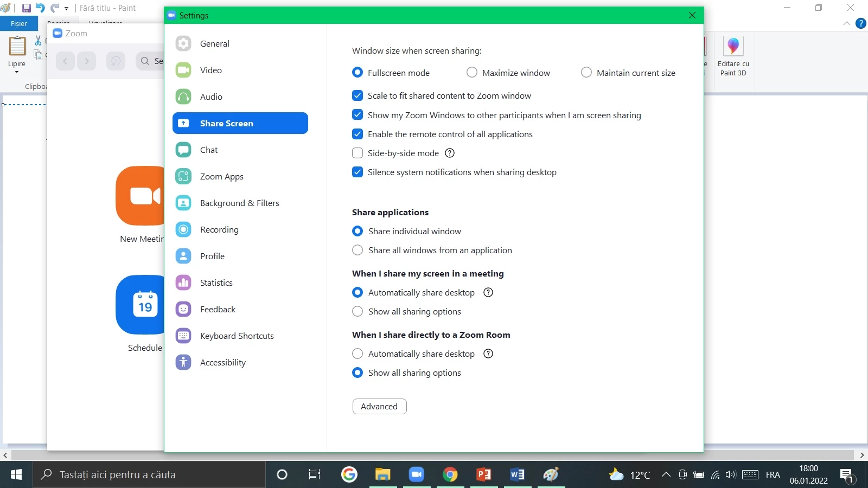
Task: Open PowerPoint from the taskbar
Action: tap(483, 474)
